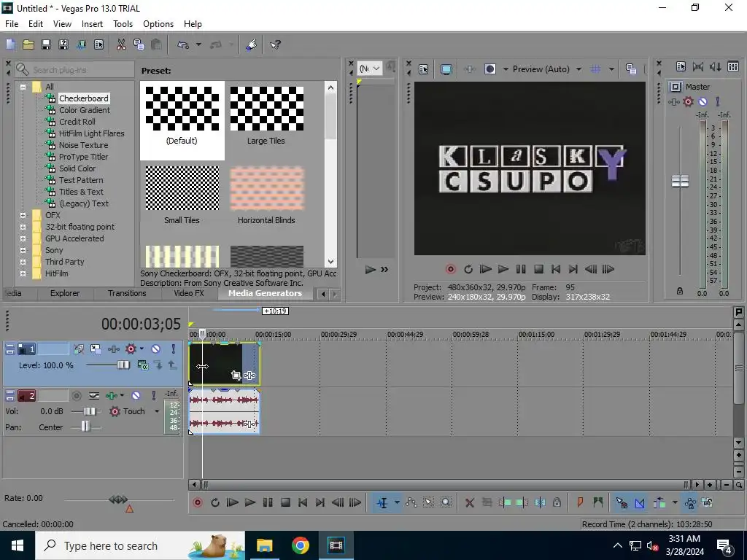The image size is (747, 560).
Task: Select the Envelope edit tool
Action: (x=411, y=502)
